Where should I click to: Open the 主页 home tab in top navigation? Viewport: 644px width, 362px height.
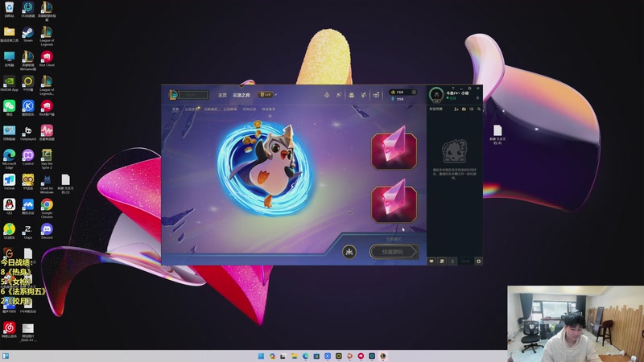pyautogui.click(x=222, y=95)
